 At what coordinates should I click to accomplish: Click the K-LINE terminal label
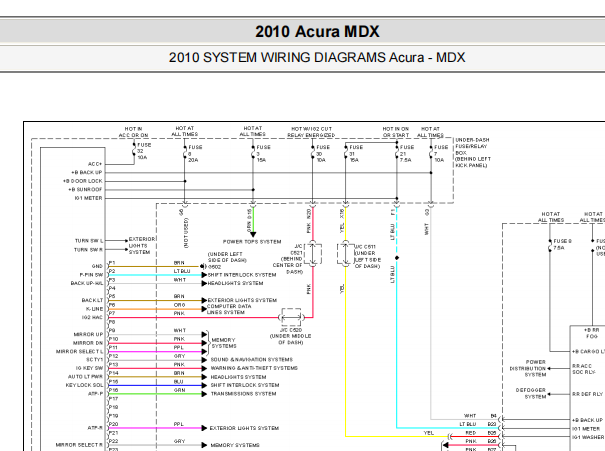pyautogui.click(x=95, y=309)
